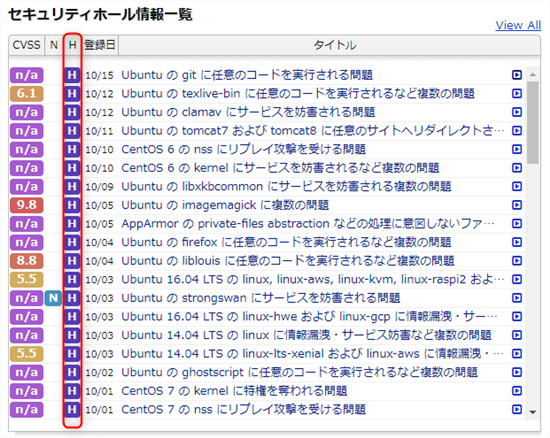Click the list's vertical scrollbar thumb
The width and height of the screenshot is (550, 438).
(533, 122)
